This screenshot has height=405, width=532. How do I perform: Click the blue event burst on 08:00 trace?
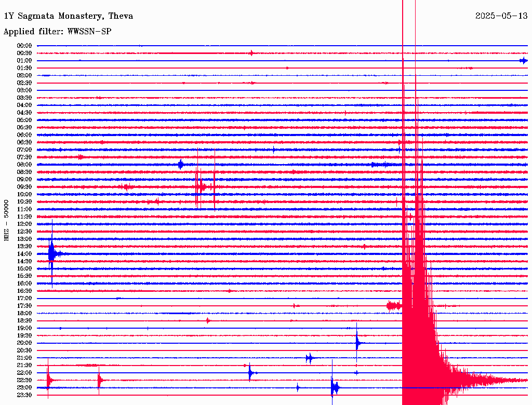point(181,165)
